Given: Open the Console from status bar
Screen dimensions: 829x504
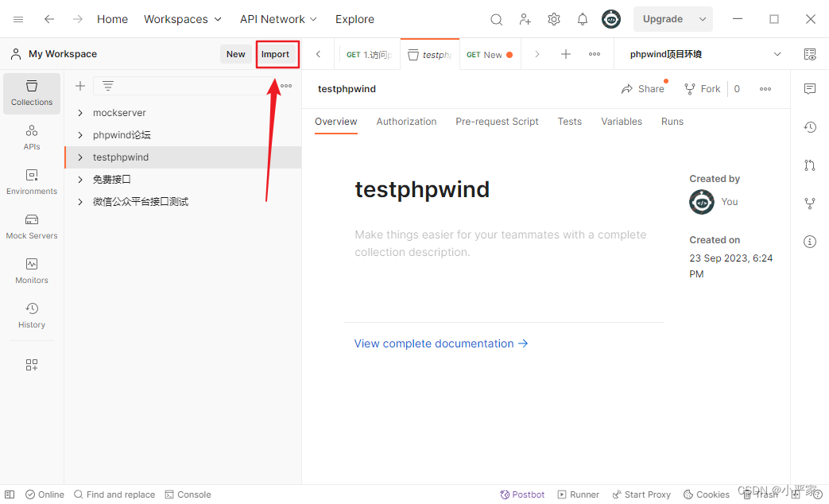Looking at the screenshot, I should (188, 494).
